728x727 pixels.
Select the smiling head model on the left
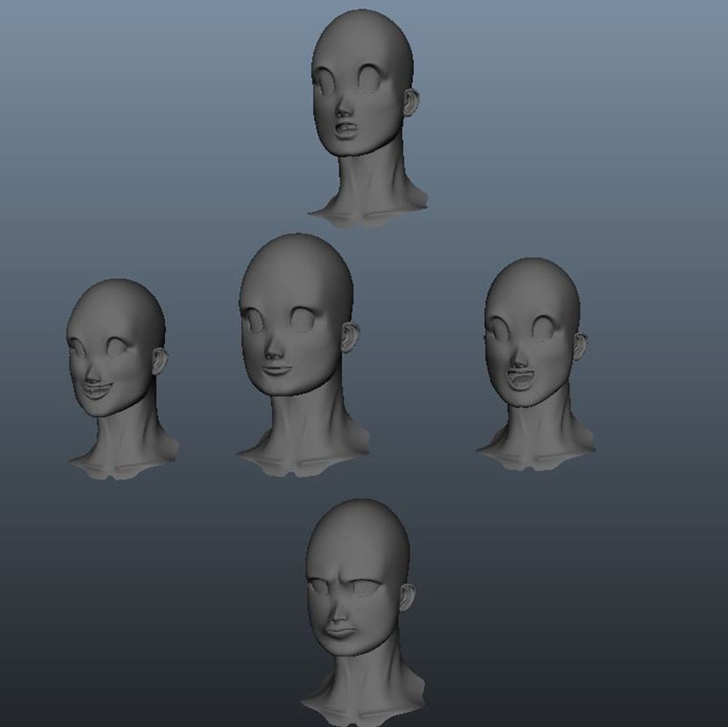click(x=122, y=379)
